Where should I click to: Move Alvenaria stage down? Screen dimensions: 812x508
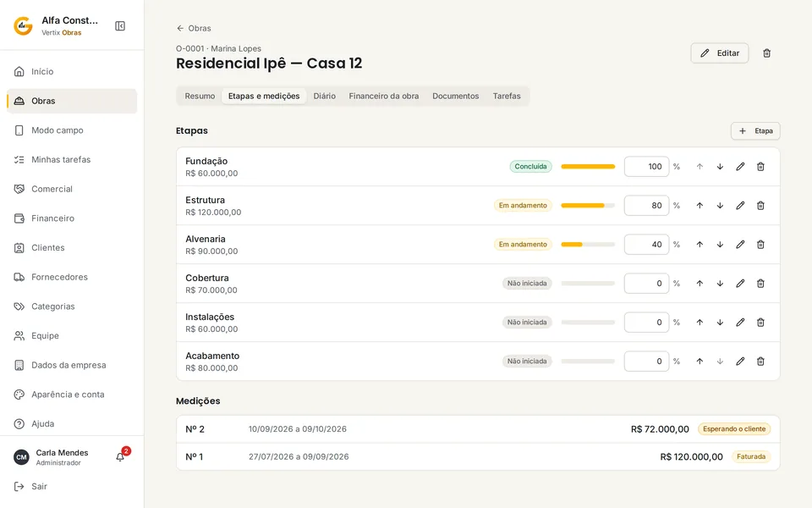(x=720, y=244)
